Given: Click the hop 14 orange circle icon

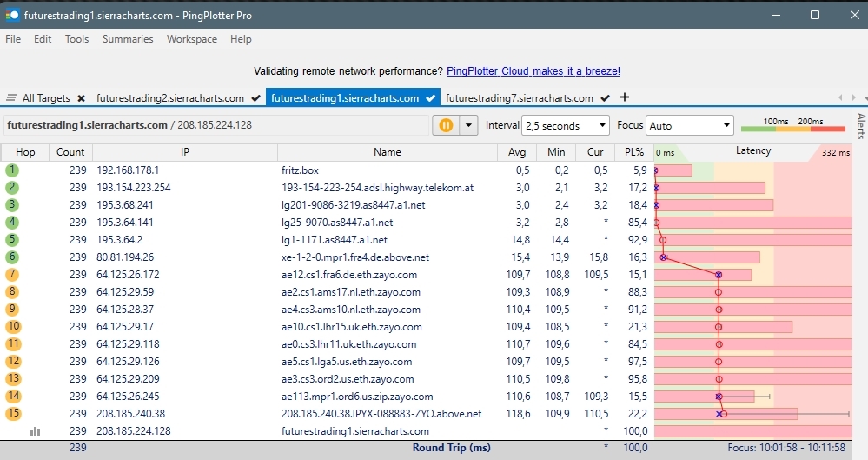Looking at the screenshot, I should (x=13, y=396).
